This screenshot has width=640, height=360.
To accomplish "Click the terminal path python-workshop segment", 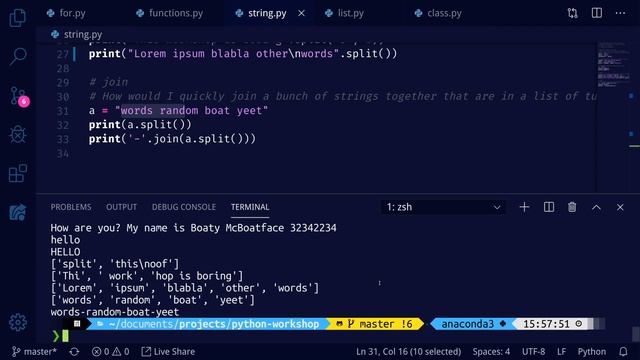I will pyautogui.click(x=249, y=324).
